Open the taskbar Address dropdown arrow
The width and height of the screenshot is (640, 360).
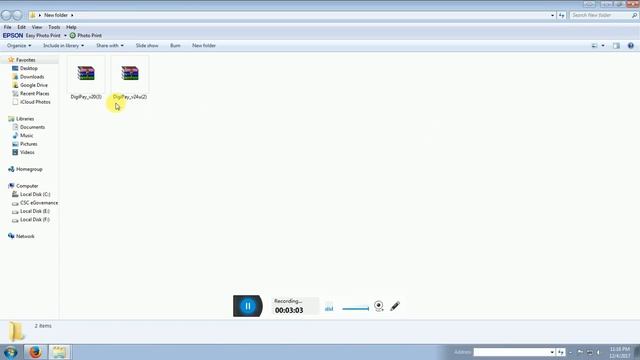(x=552, y=352)
